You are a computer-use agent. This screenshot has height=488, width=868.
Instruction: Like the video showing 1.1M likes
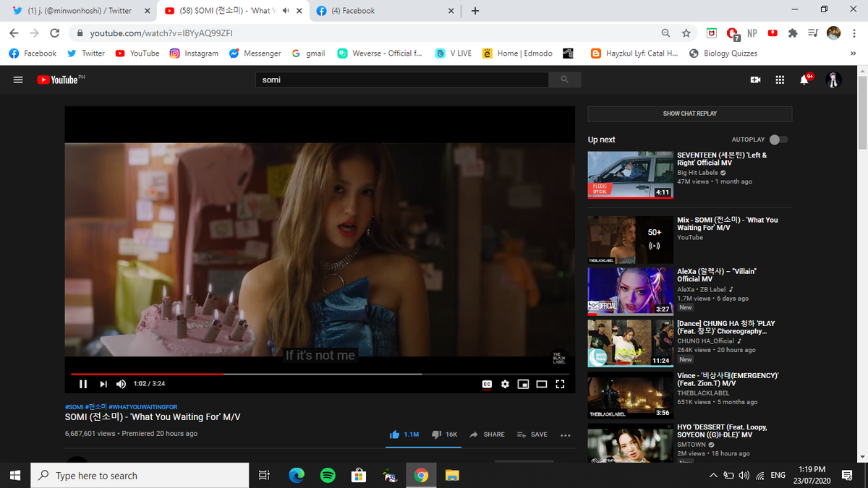pyautogui.click(x=404, y=435)
